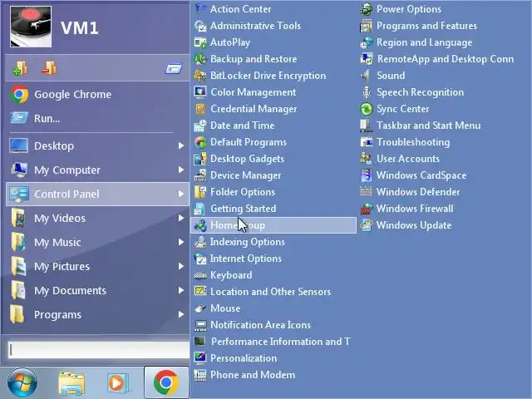Click the add-folder plus icon under VM1
This screenshot has width=532, height=399.
(20, 68)
